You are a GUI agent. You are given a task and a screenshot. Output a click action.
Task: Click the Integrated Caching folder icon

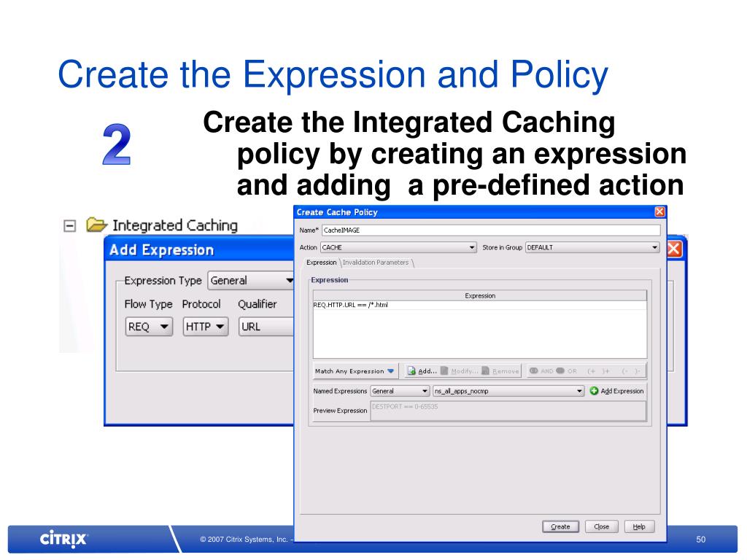point(97,225)
